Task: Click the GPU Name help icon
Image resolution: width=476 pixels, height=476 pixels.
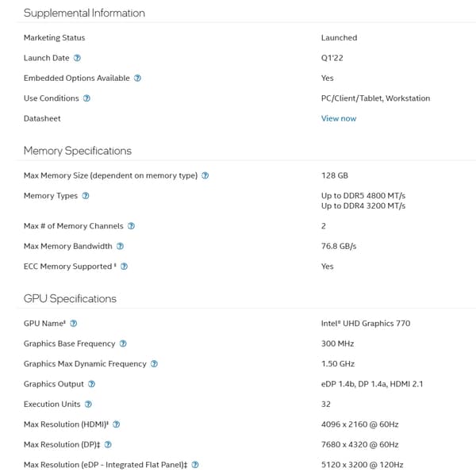Action: (74, 324)
